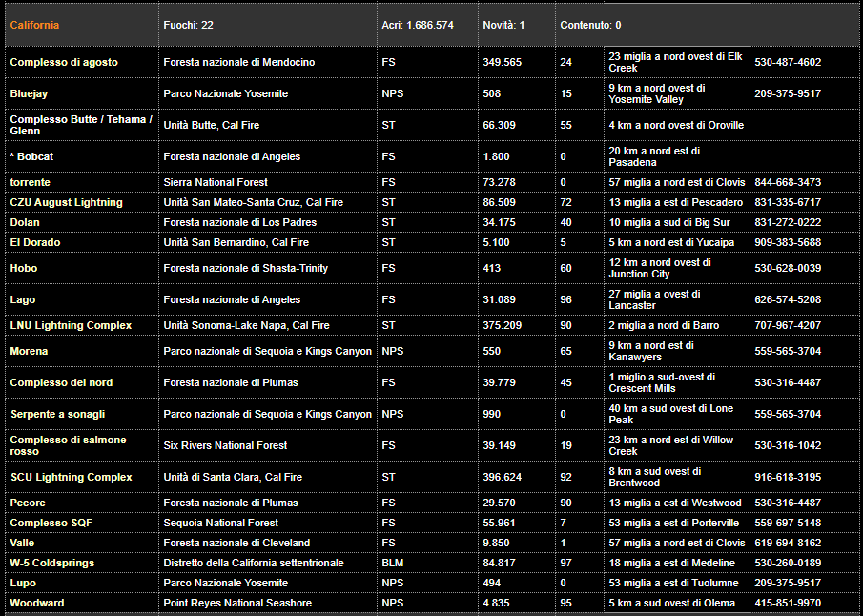Image resolution: width=863 pixels, height=616 pixels.
Task: Select phone number 619-694-8162
Action: click(x=788, y=543)
